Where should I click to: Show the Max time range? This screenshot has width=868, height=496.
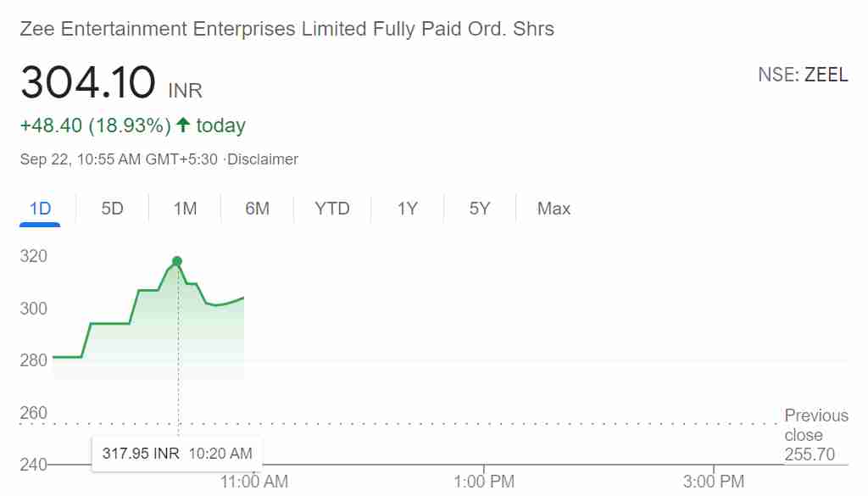click(554, 209)
